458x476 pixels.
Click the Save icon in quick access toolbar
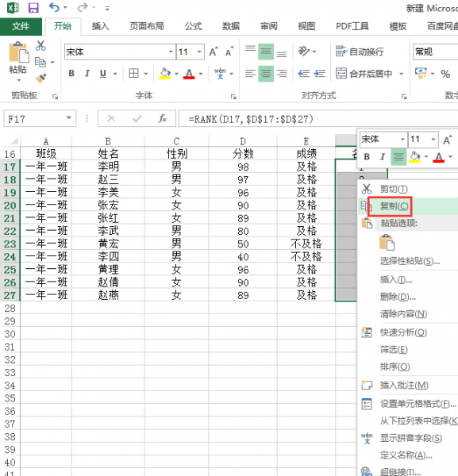point(33,7)
